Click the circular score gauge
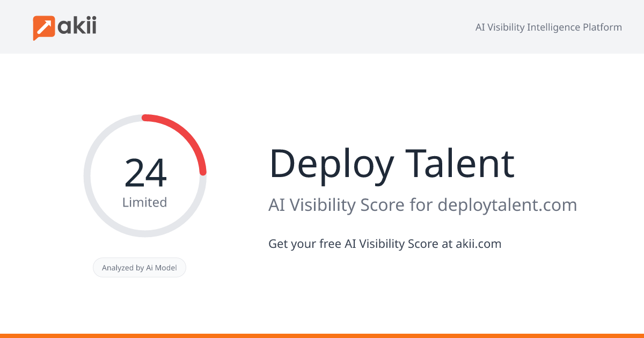The width and height of the screenshot is (644, 338). click(x=144, y=175)
